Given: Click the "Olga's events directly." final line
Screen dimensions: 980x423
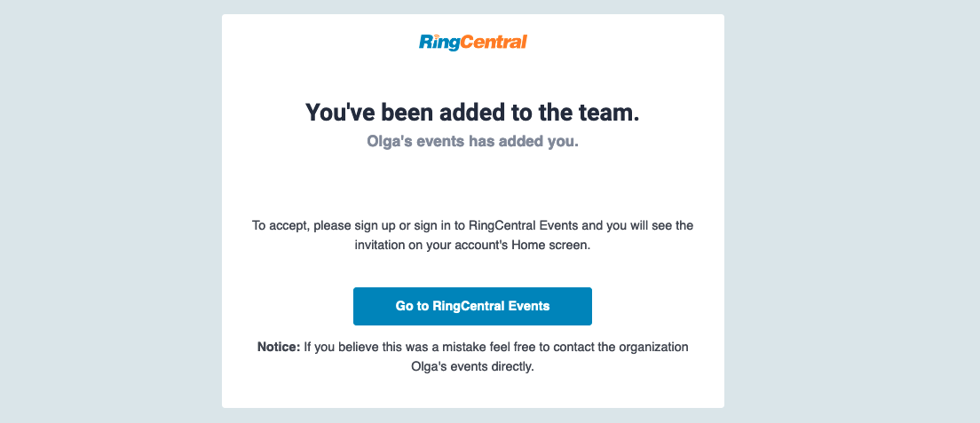Looking at the screenshot, I should coord(472,367).
